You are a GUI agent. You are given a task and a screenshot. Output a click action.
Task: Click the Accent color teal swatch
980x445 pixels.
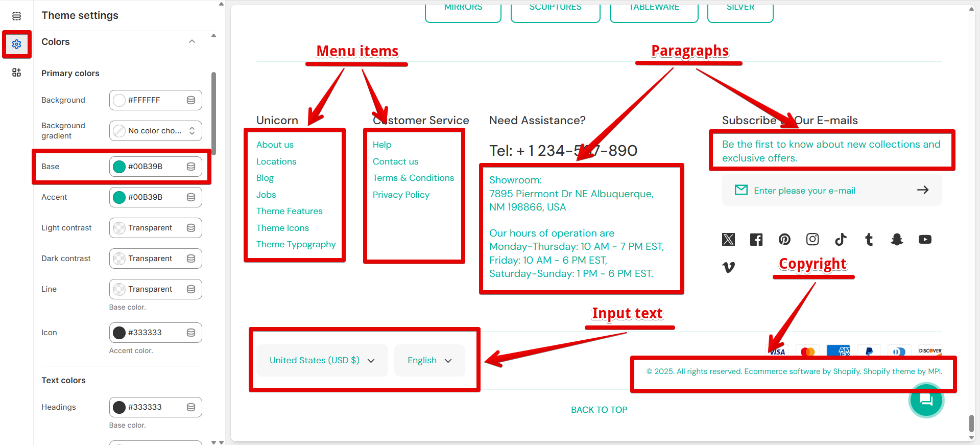(119, 197)
